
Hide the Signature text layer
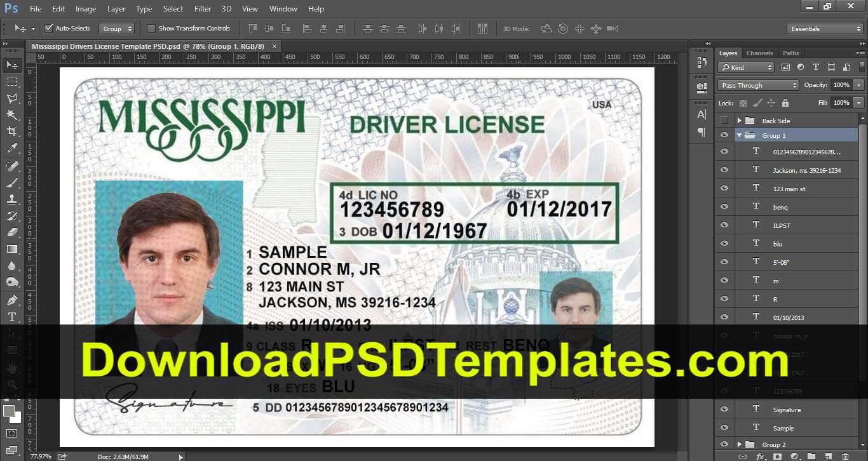tap(724, 410)
